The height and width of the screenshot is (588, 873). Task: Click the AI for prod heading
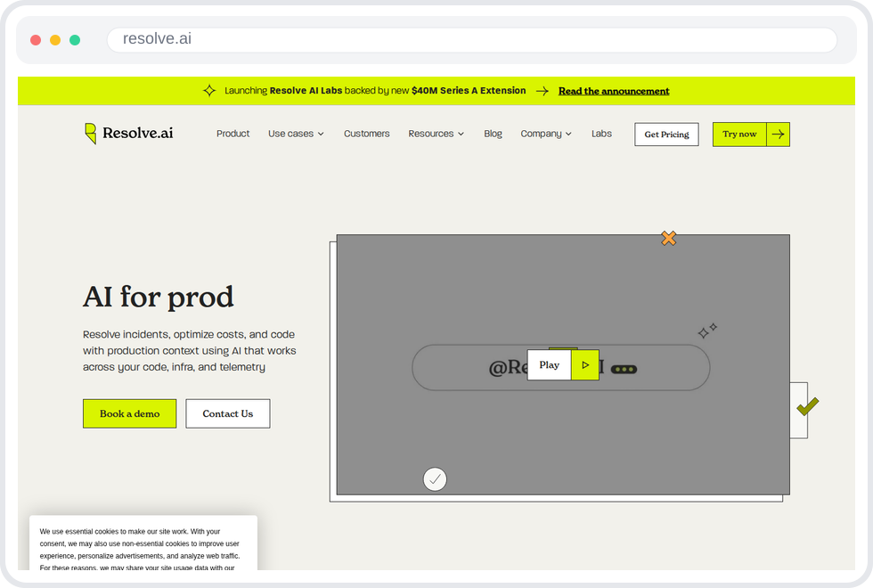click(x=159, y=296)
